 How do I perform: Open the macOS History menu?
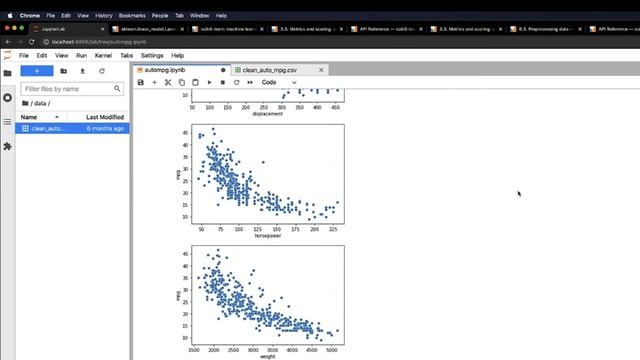click(104, 16)
